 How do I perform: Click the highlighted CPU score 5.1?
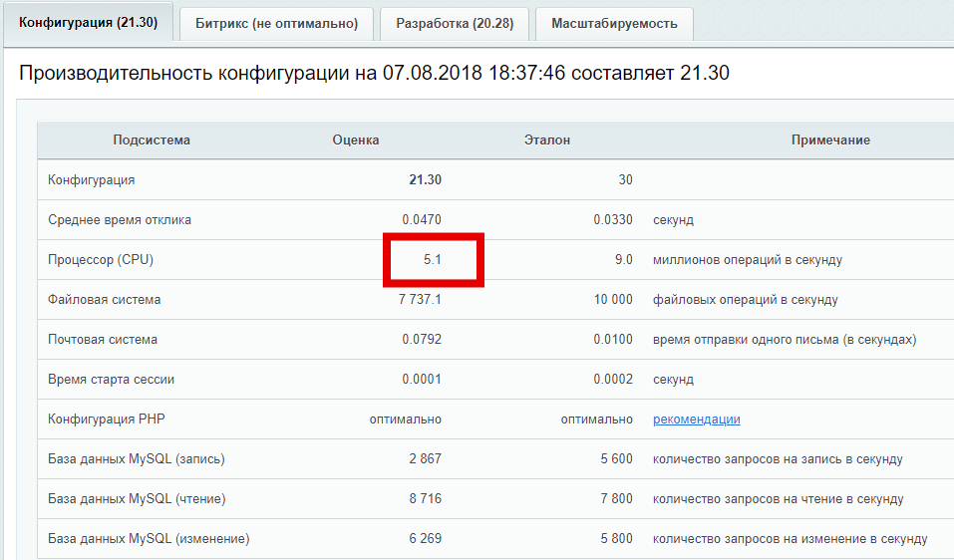click(433, 260)
